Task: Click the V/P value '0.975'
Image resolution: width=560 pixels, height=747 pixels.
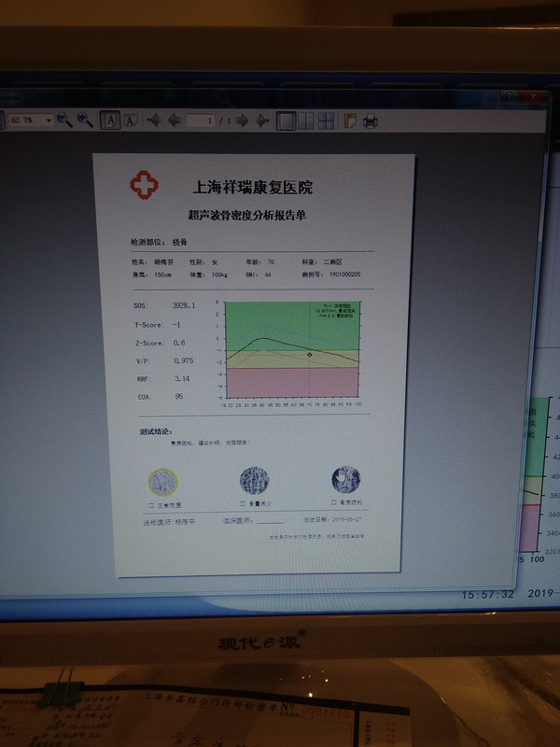Action: coord(184,360)
